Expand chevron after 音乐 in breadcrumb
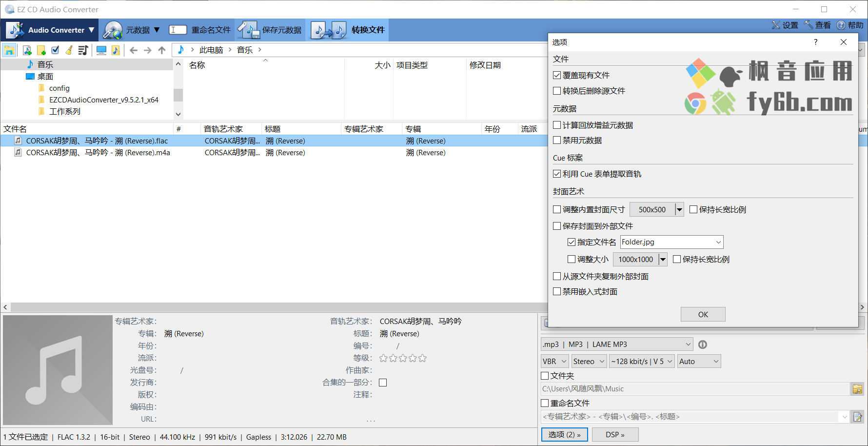Viewport: 868px width, 446px height. pos(260,50)
